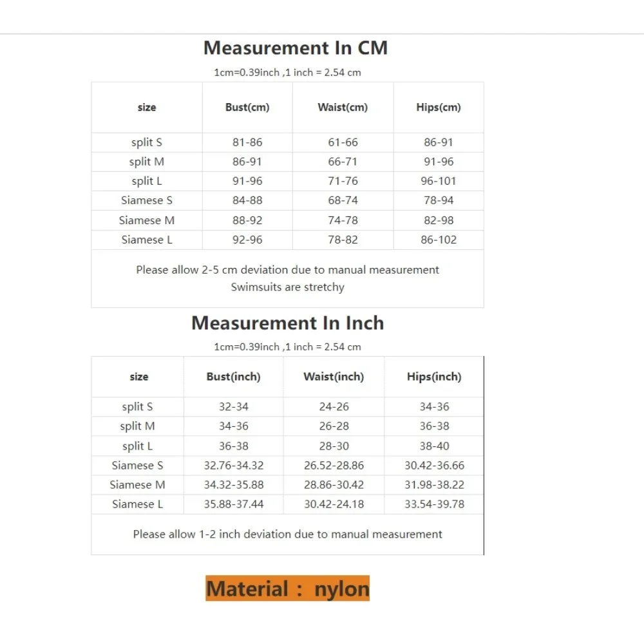Select the Waist(cm) column header
This screenshot has width=644, height=644.
(x=343, y=107)
